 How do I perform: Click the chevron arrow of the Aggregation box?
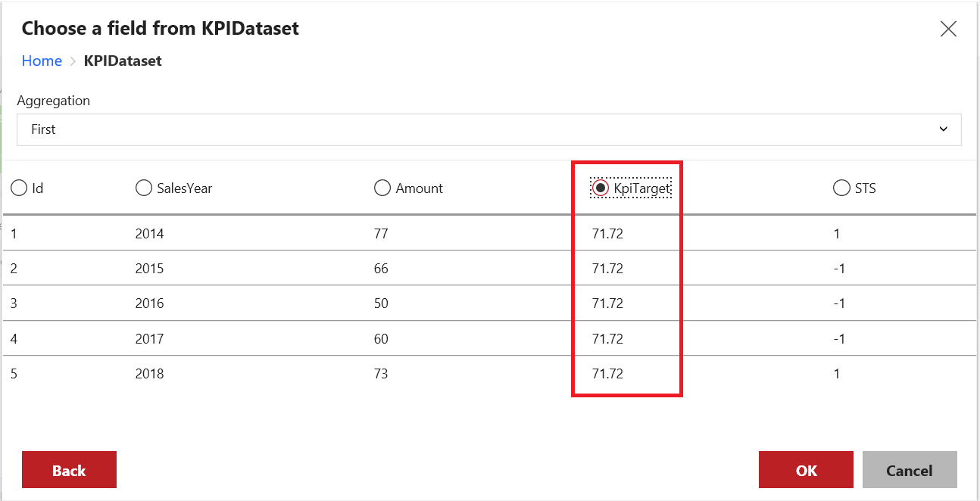(943, 129)
